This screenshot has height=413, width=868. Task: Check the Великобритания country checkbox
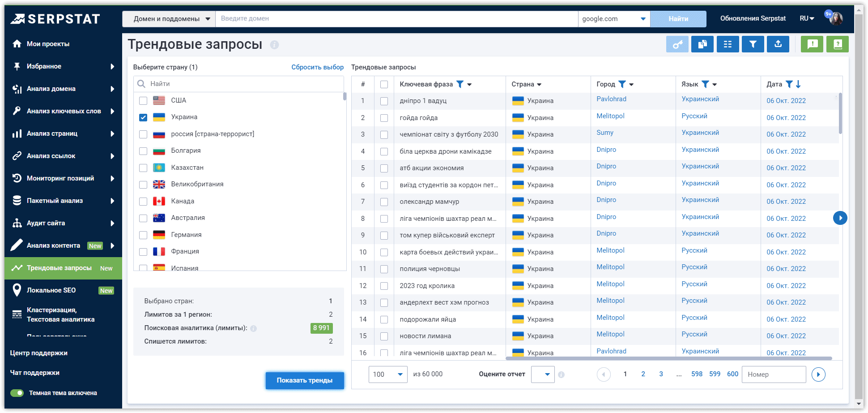(143, 185)
